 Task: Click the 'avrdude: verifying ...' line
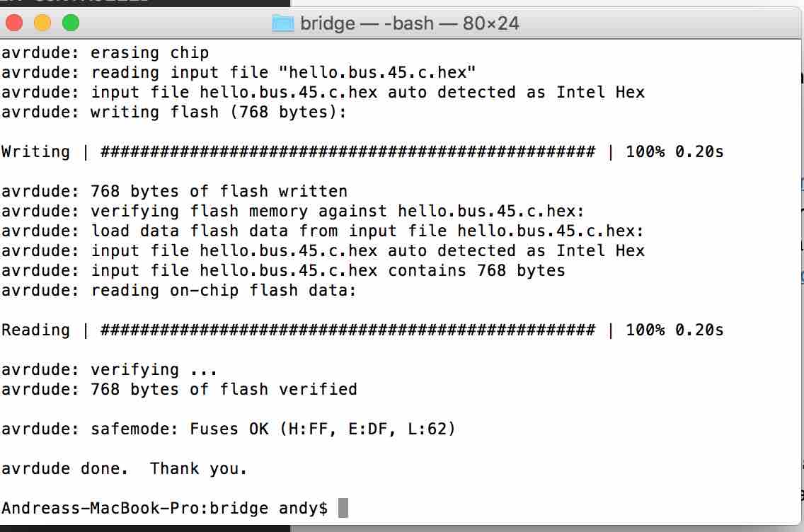click(109, 369)
